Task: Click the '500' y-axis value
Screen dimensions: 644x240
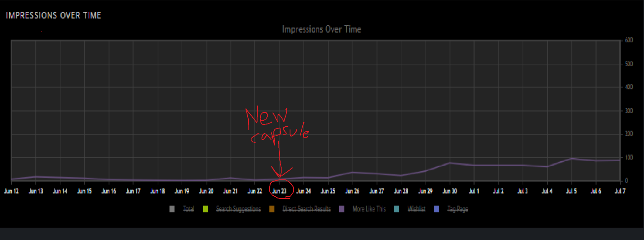Action: coord(629,64)
